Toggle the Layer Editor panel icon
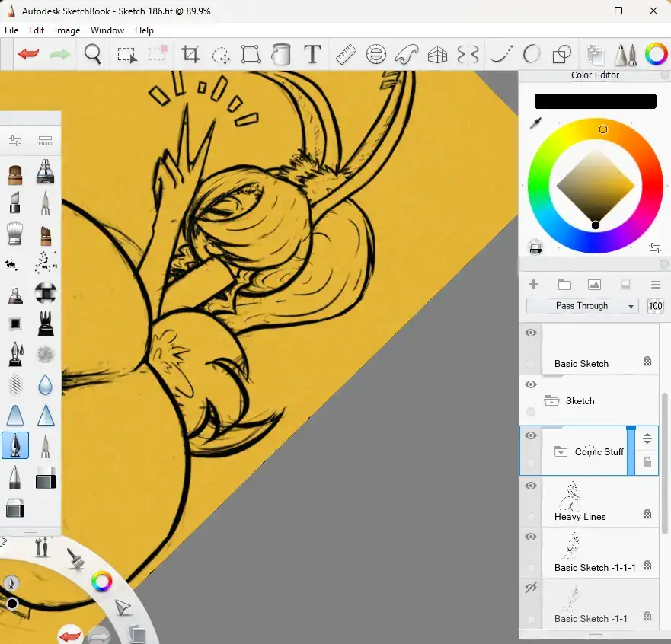The image size is (671, 644). click(595, 55)
